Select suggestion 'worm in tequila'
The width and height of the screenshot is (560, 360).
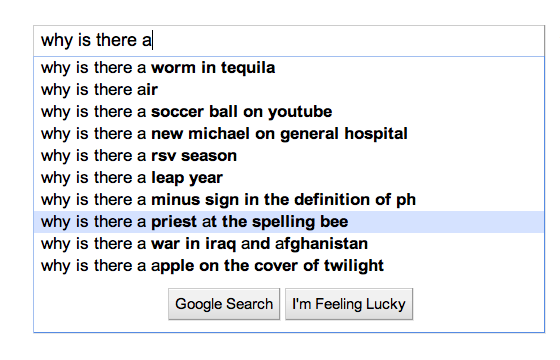pos(289,68)
